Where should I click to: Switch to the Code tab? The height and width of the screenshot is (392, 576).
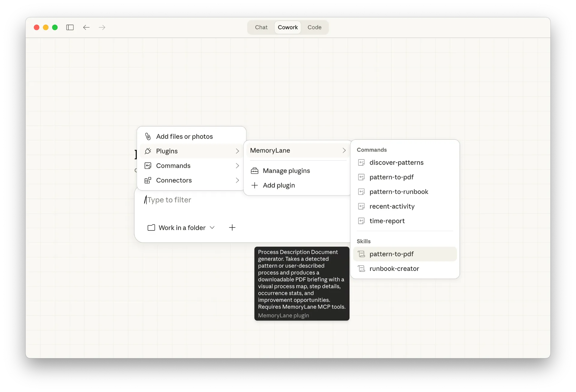[314, 27]
